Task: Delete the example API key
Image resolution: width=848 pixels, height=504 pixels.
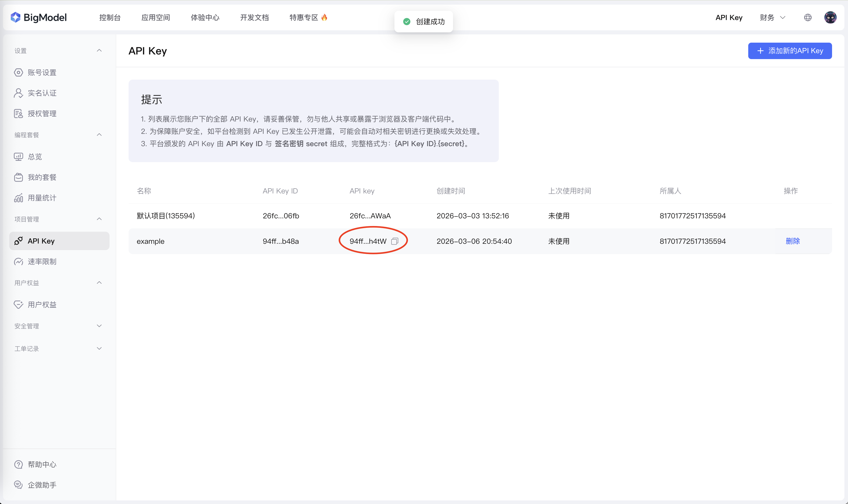Action: pos(792,241)
